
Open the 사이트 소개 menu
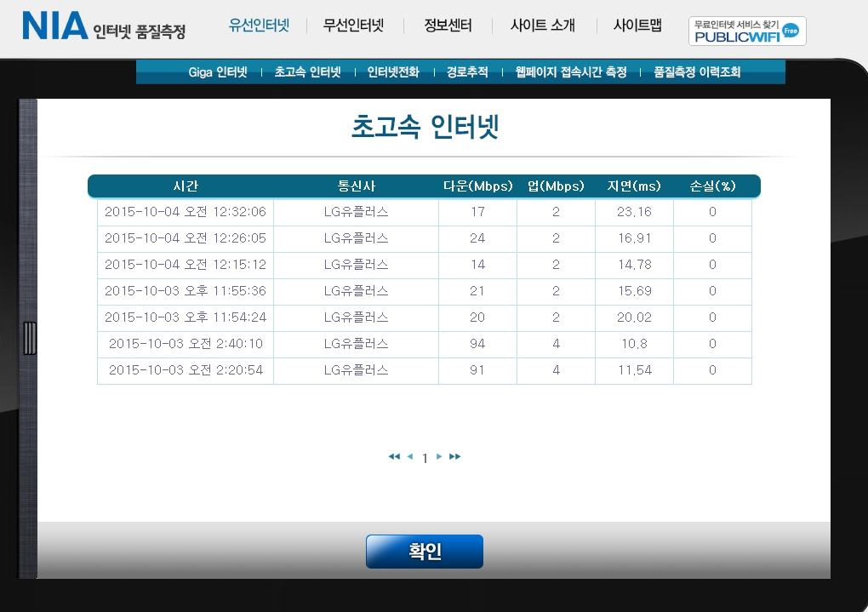[x=543, y=26]
